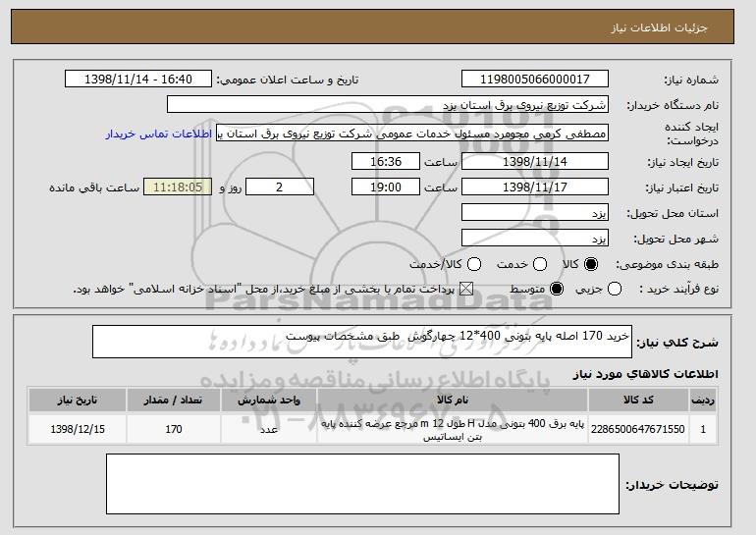Click the delivery province field یزد

tap(535, 213)
